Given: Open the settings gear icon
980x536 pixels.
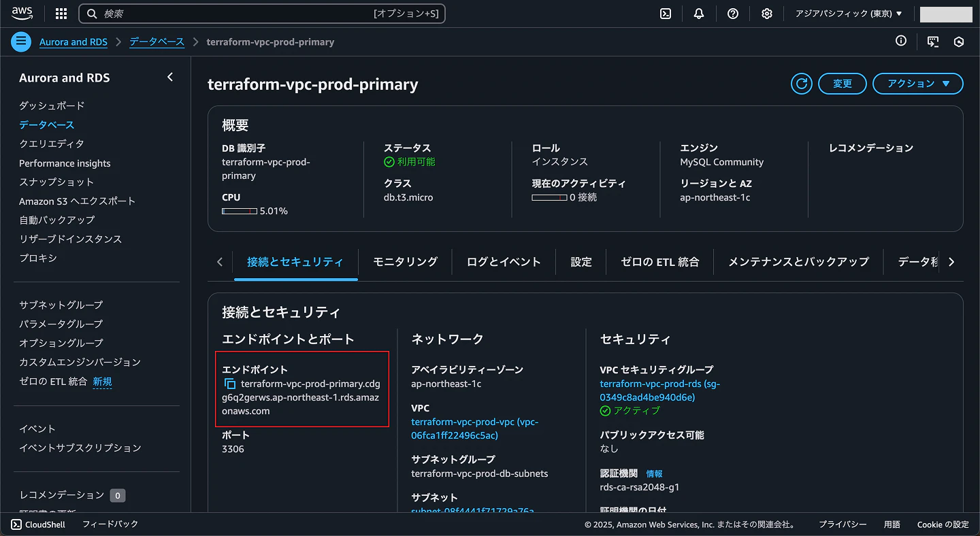Looking at the screenshot, I should pyautogui.click(x=767, y=13).
